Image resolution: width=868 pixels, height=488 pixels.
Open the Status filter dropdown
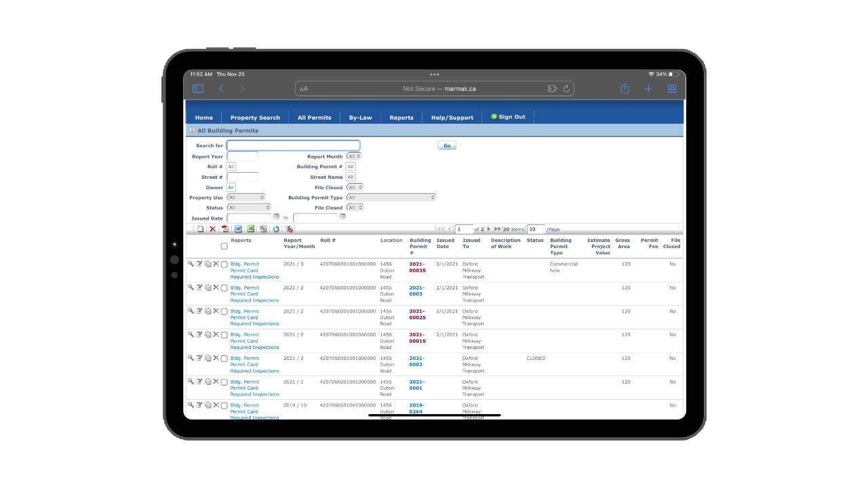249,207
